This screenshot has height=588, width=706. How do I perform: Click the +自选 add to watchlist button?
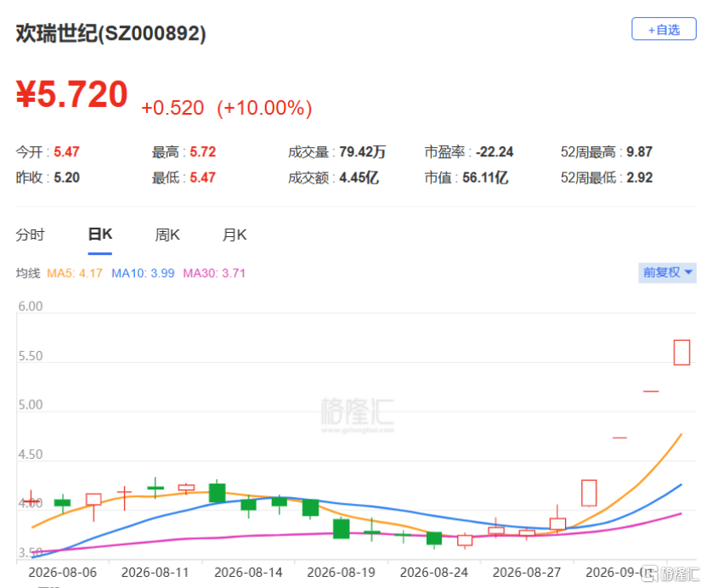(664, 29)
